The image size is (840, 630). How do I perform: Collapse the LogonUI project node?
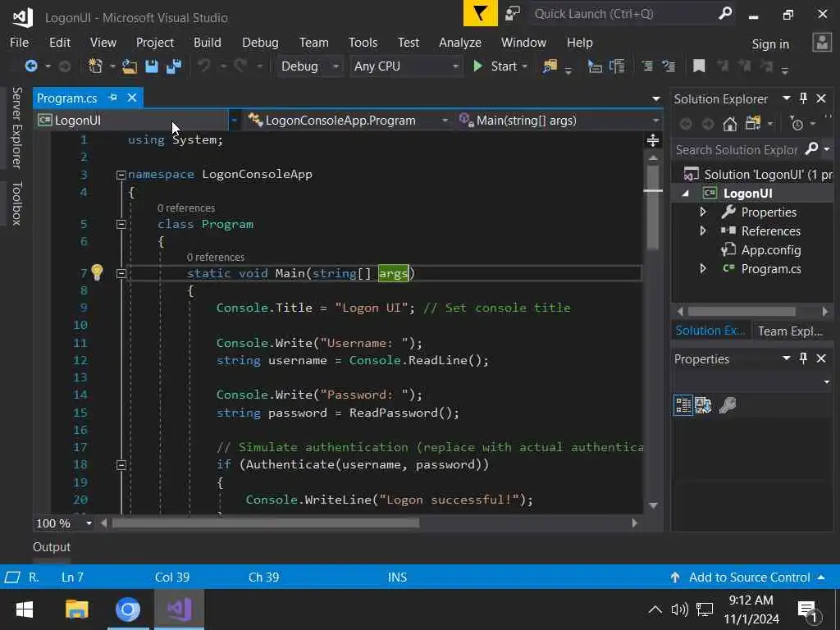point(685,194)
